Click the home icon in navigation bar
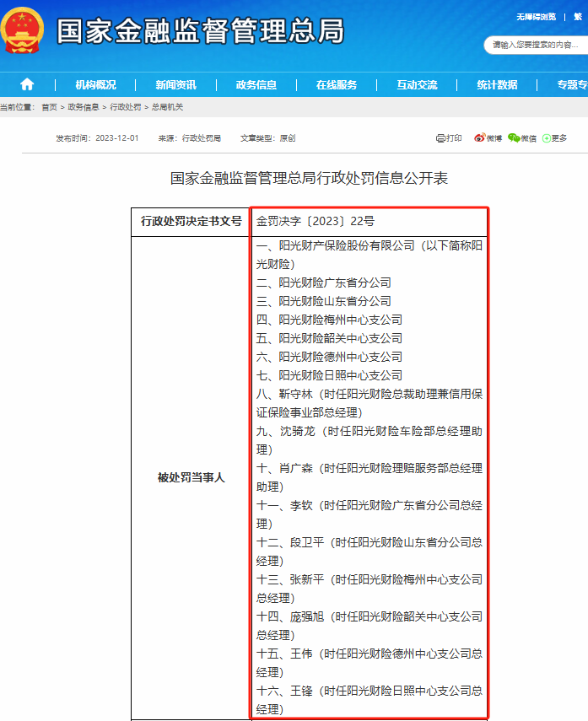Screen dimensions: 588x721 click(x=27, y=84)
